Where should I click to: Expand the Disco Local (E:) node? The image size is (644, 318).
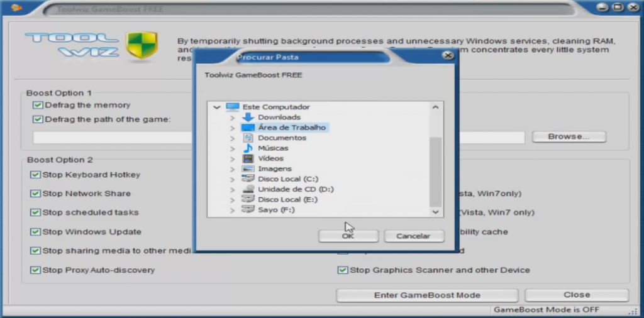[233, 200]
